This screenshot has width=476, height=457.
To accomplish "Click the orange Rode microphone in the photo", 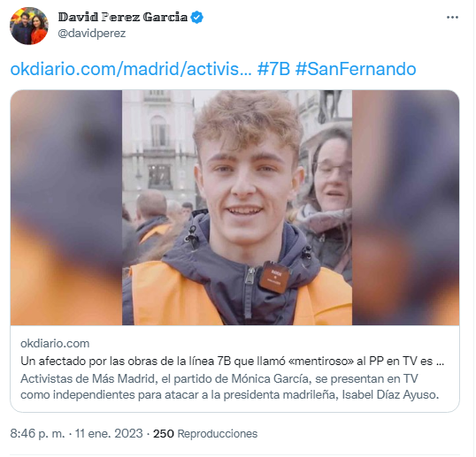I will coord(274,277).
